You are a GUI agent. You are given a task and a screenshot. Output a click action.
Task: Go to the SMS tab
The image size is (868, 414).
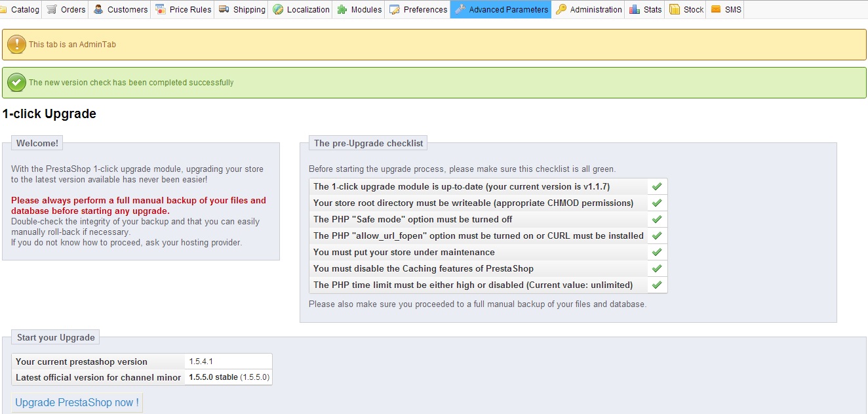[x=725, y=9]
